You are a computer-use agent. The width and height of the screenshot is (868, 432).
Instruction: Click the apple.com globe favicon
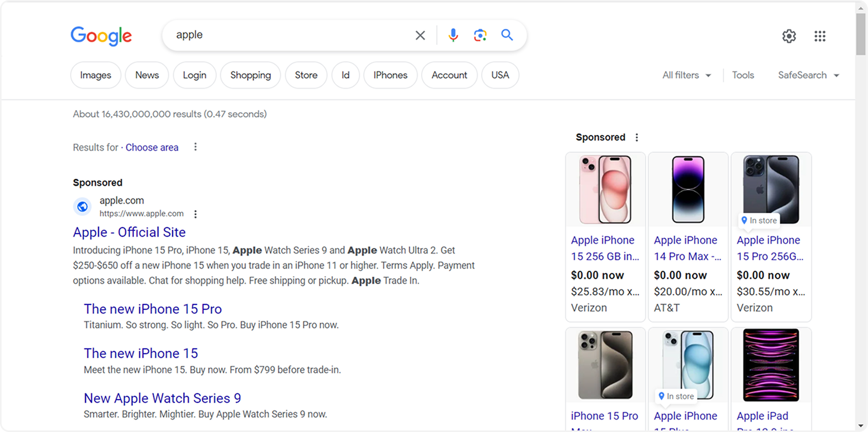[x=82, y=207]
